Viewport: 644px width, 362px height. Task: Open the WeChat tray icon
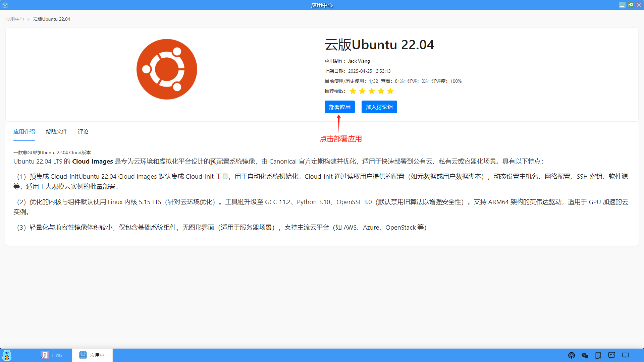[x=585, y=355]
